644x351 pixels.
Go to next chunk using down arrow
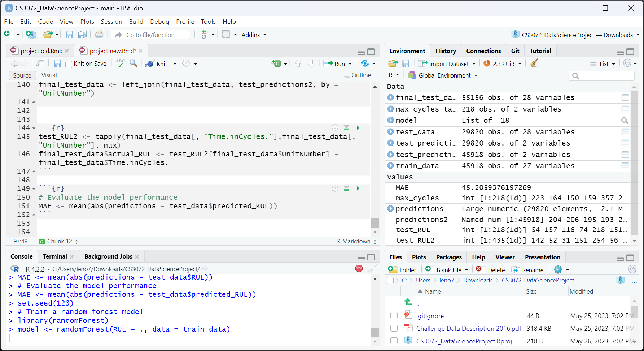(x=311, y=64)
